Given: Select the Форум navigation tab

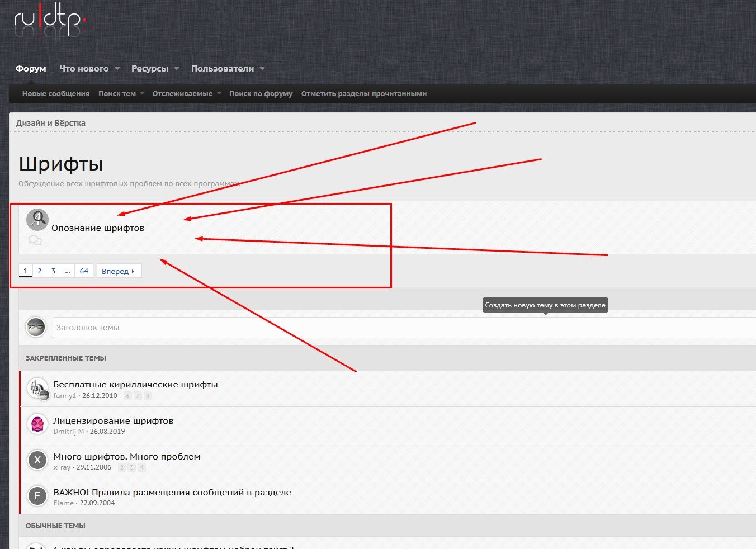Looking at the screenshot, I should [x=31, y=69].
